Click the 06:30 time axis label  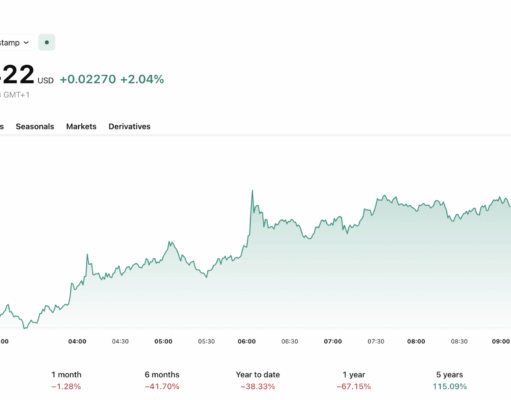coord(290,341)
